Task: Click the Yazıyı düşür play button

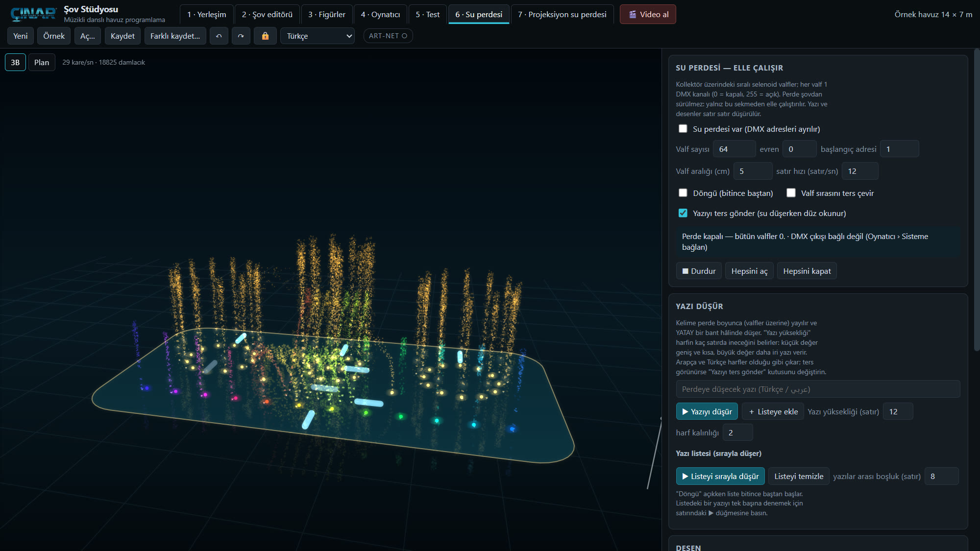Action: point(707,411)
